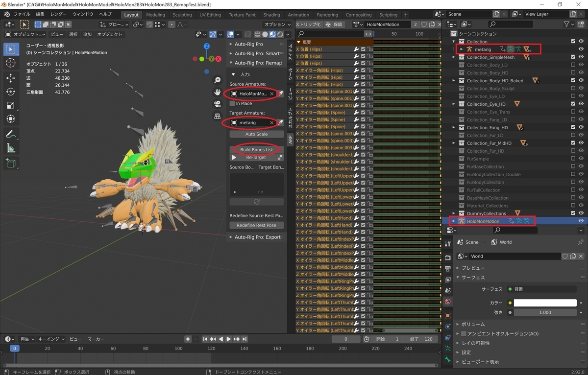Switch to the Scale tool
588x375 pixels.
(11, 106)
